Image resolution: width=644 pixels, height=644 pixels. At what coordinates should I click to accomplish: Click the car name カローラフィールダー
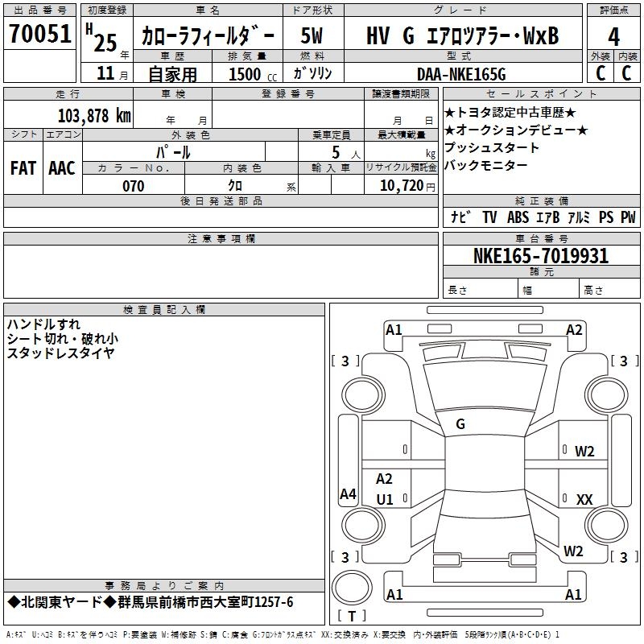[x=208, y=36]
